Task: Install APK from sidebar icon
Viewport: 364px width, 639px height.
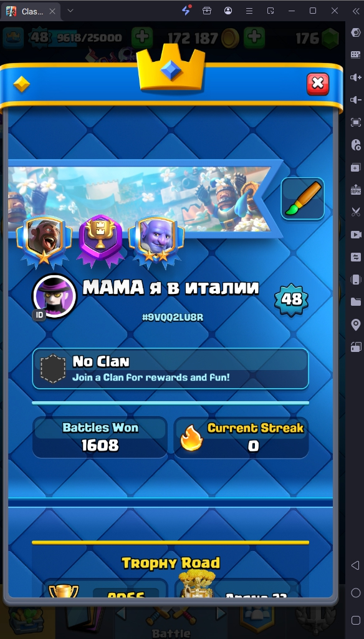Action: coord(355,190)
